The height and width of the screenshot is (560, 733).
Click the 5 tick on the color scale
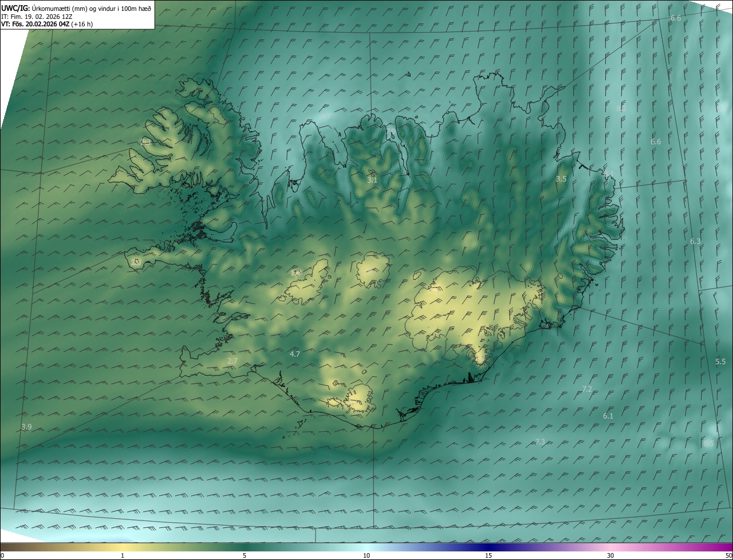point(245,555)
